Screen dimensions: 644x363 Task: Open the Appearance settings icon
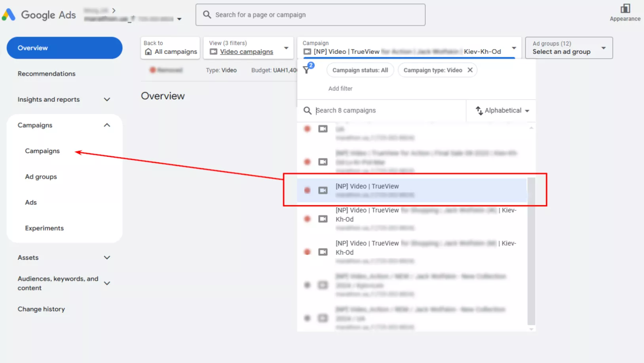pyautogui.click(x=625, y=9)
